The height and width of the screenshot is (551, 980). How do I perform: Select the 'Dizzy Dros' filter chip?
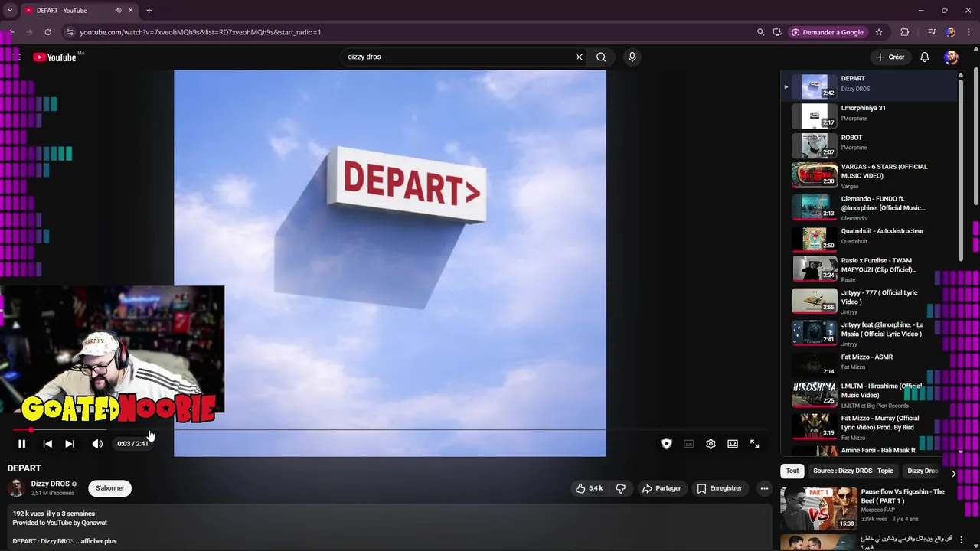923,471
